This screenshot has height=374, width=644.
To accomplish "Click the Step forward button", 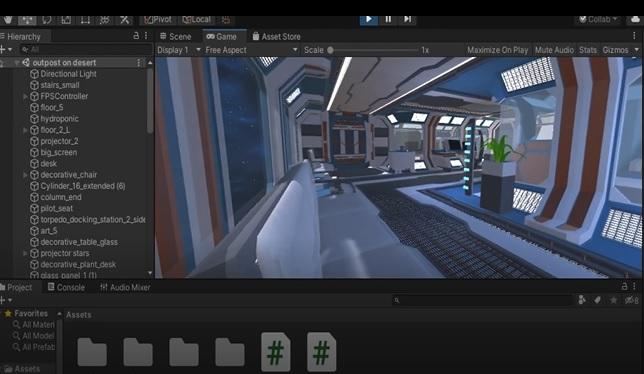I will [x=407, y=19].
